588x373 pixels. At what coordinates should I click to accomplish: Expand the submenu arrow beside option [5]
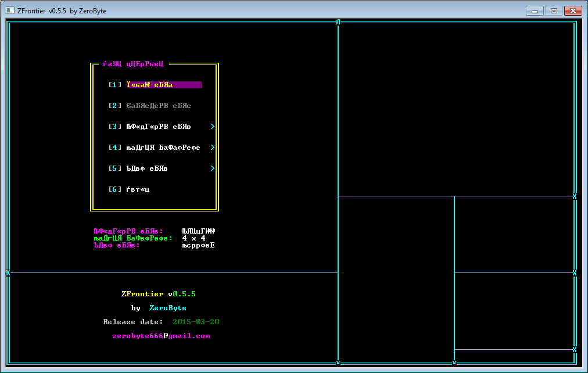point(211,168)
